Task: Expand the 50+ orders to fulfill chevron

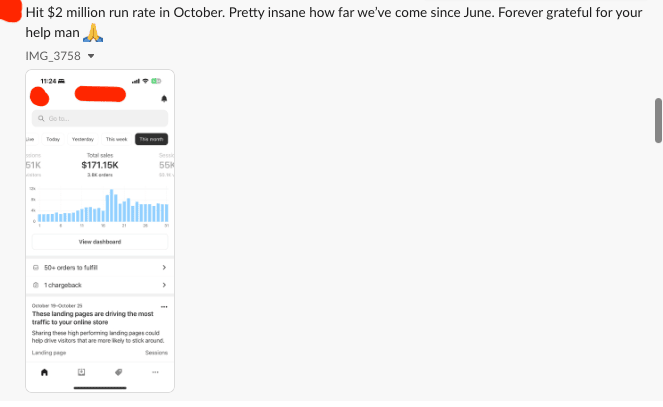Action: coord(163,268)
